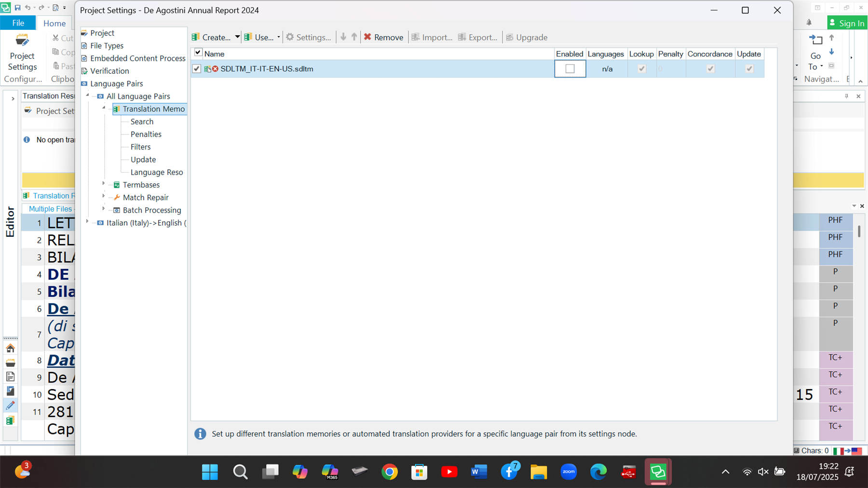Expand the Match Repair tree node
Screen dimensions: 868x488
point(104,196)
